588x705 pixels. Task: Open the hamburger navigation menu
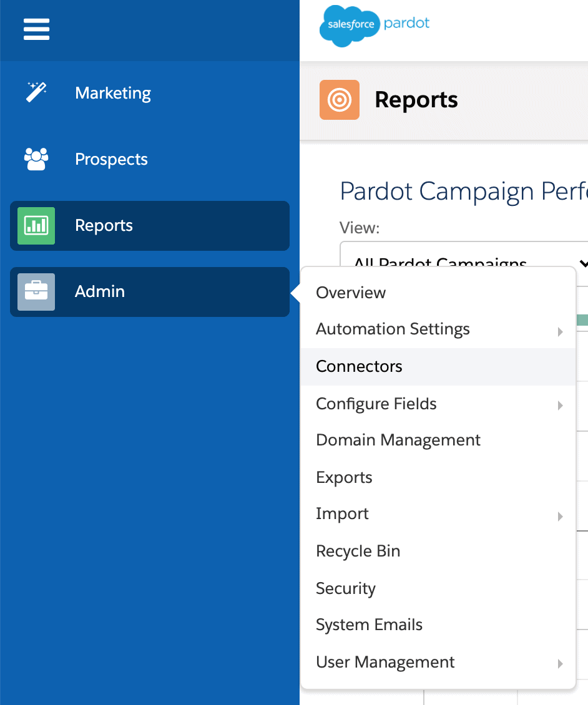[36, 29]
